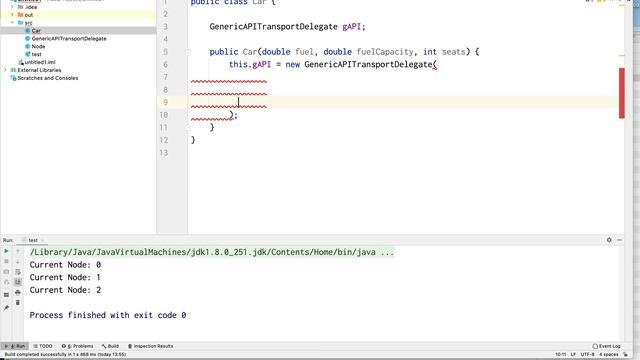Click the print console output icon
Screen dimensions: 640x360
(18, 292)
